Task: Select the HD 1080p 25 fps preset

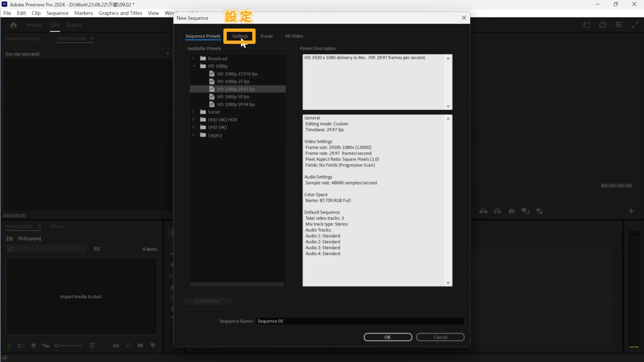Action: tap(233, 81)
